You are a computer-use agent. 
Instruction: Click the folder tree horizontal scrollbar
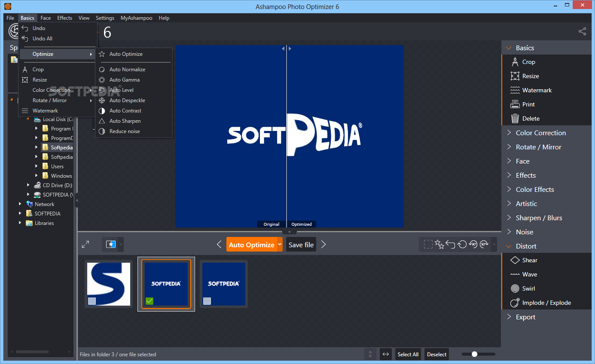click(x=32, y=352)
